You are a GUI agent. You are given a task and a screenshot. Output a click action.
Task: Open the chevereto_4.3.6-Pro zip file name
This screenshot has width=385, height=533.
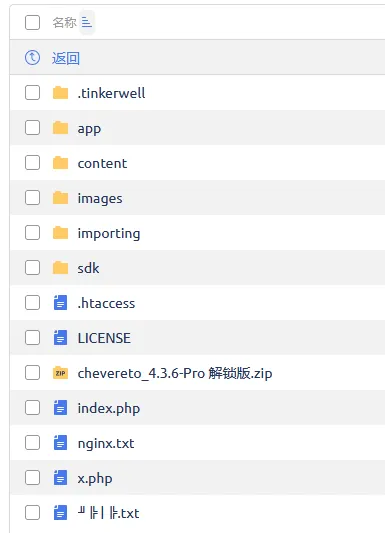pyautogui.click(x=175, y=373)
